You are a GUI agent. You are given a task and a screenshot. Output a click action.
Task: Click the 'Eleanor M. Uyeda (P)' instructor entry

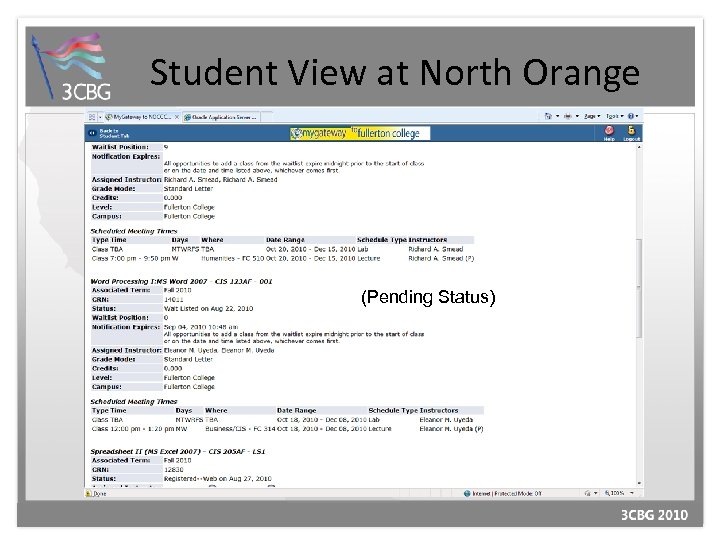(451, 429)
